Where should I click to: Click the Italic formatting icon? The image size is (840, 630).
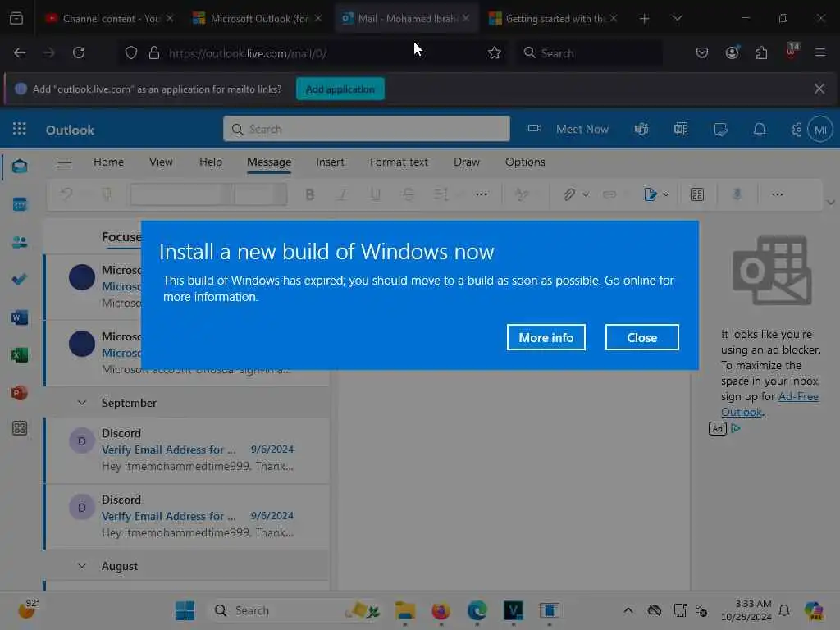342,194
